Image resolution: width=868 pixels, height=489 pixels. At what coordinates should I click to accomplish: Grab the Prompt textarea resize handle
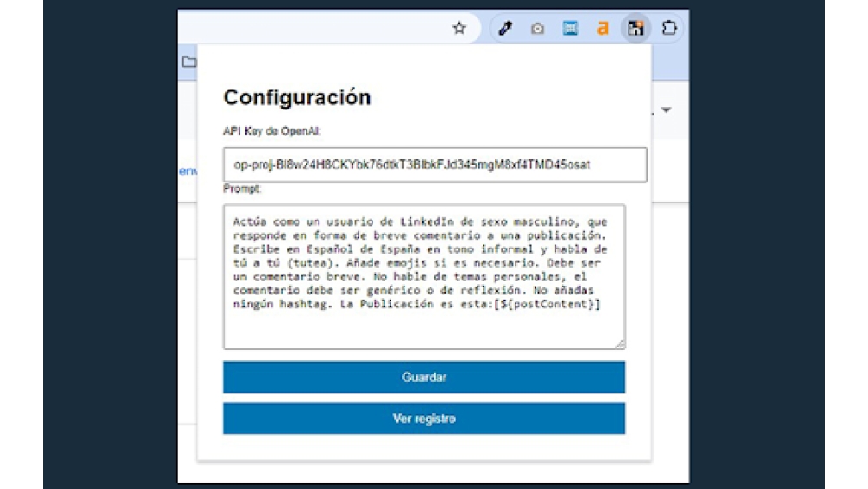pos(620,344)
